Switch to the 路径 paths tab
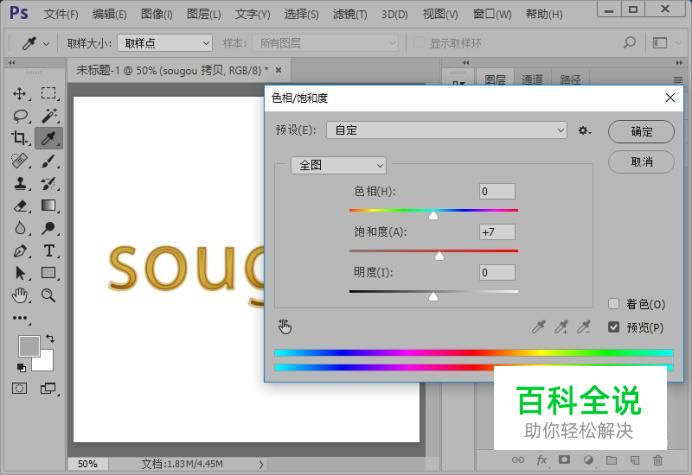Image resolution: width=692 pixels, height=475 pixels. point(570,79)
